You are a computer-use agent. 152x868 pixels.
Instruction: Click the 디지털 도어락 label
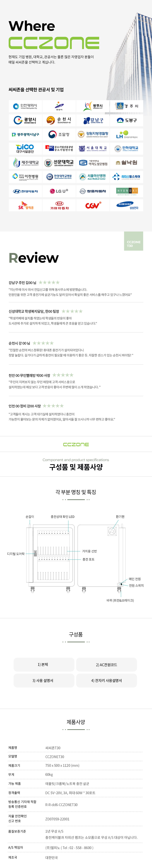point(16,554)
